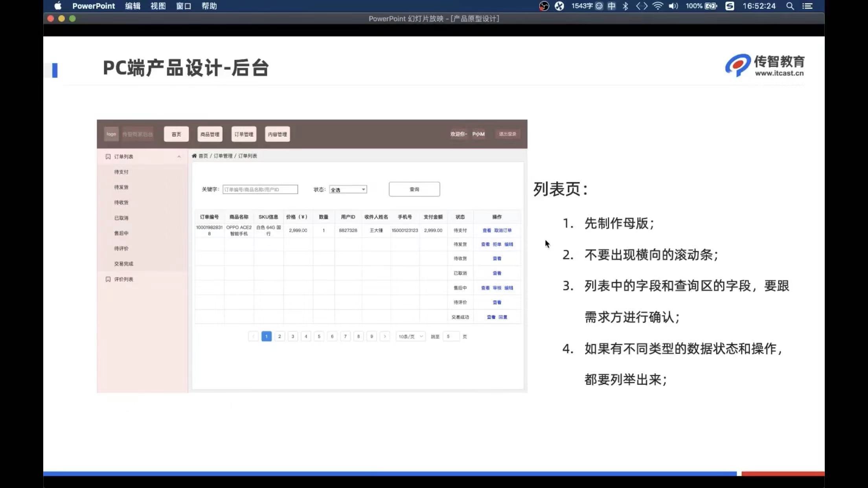Select 待发货 in the sidebar
Screen dimensions: 868x488
(121, 187)
